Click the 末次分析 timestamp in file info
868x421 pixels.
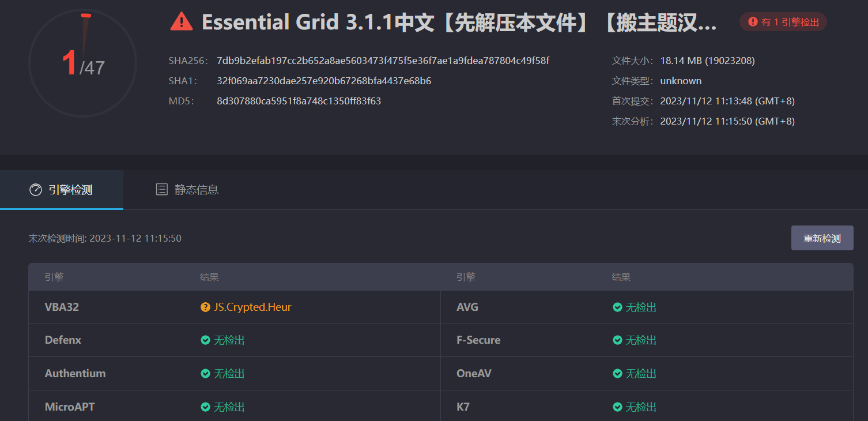coord(727,121)
